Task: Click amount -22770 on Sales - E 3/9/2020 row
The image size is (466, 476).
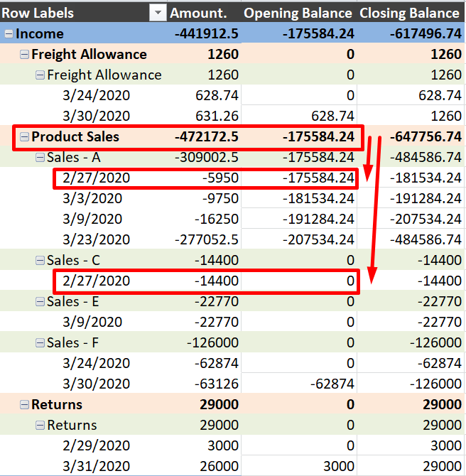Action: pos(217,322)
